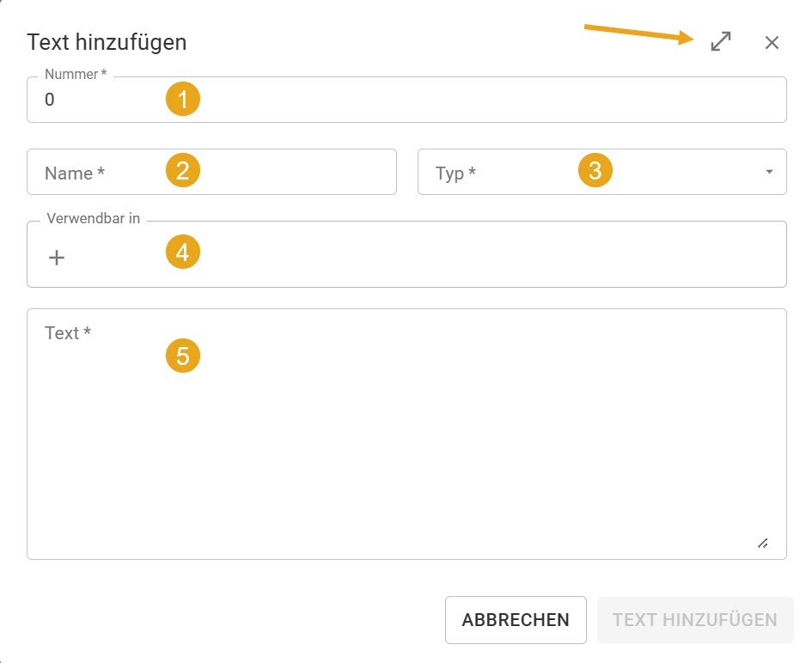The width and height of the screenshot is (812, 663).
Task: Expand the dialog to fullscreen
Action: coord(721,42)
